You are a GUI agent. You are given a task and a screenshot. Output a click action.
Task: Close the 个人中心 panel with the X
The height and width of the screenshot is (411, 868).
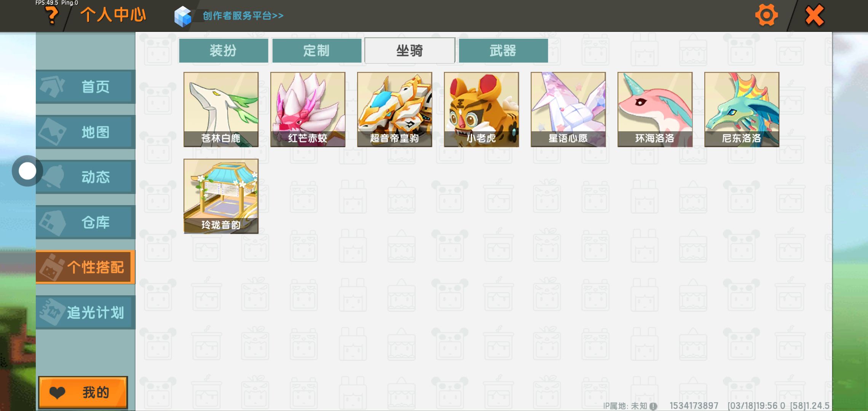coord(815,15)
